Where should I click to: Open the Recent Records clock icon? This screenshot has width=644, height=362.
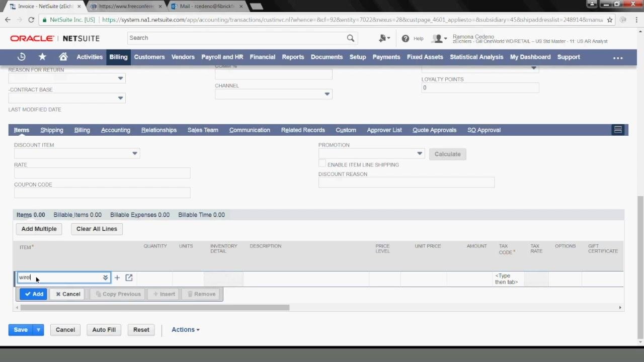pos(21,57)
